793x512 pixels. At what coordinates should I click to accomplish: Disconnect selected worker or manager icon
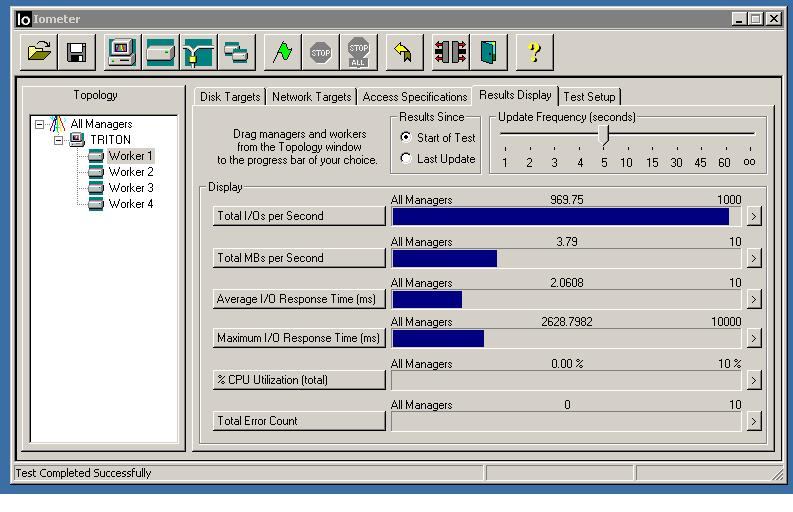tap(450, 52)
